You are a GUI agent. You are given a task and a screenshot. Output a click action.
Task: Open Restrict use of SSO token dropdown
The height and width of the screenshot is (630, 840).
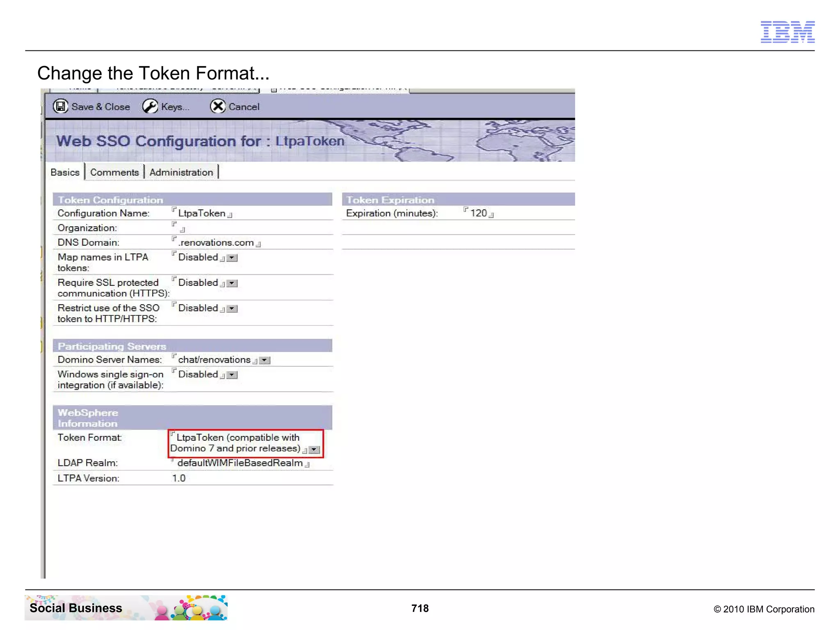pyautogui.click(x=232, y=309)
